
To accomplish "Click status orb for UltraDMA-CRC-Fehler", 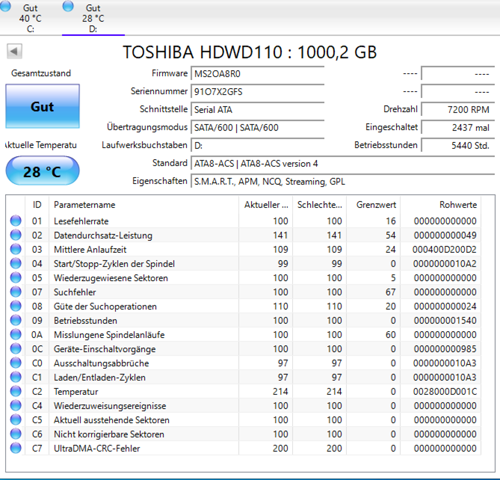I will [x=16, y=448].
